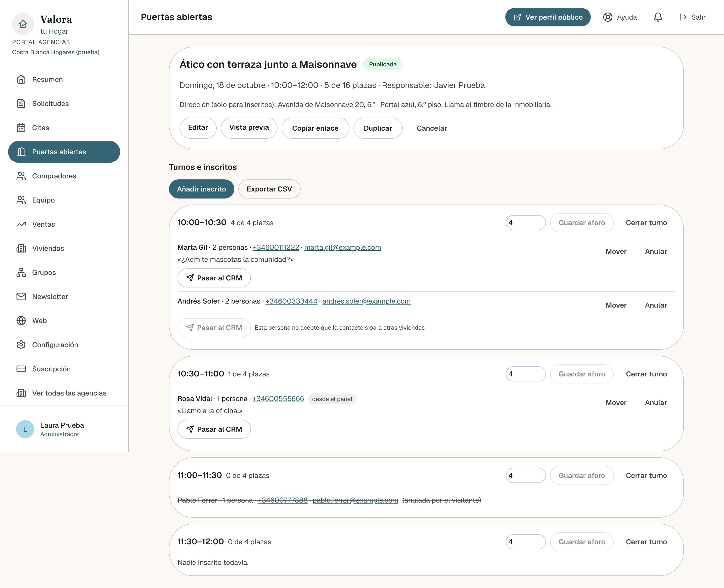Click Añadir inscrito button

[201, 189]
